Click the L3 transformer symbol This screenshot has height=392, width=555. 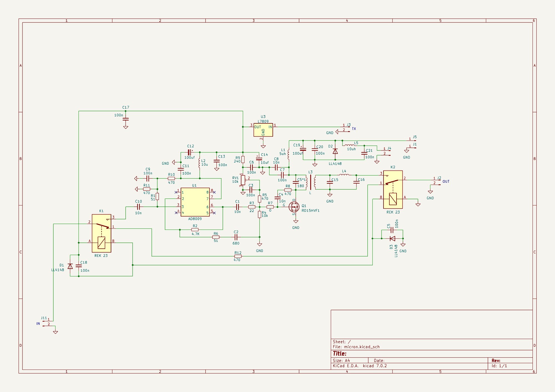[311, 182]
